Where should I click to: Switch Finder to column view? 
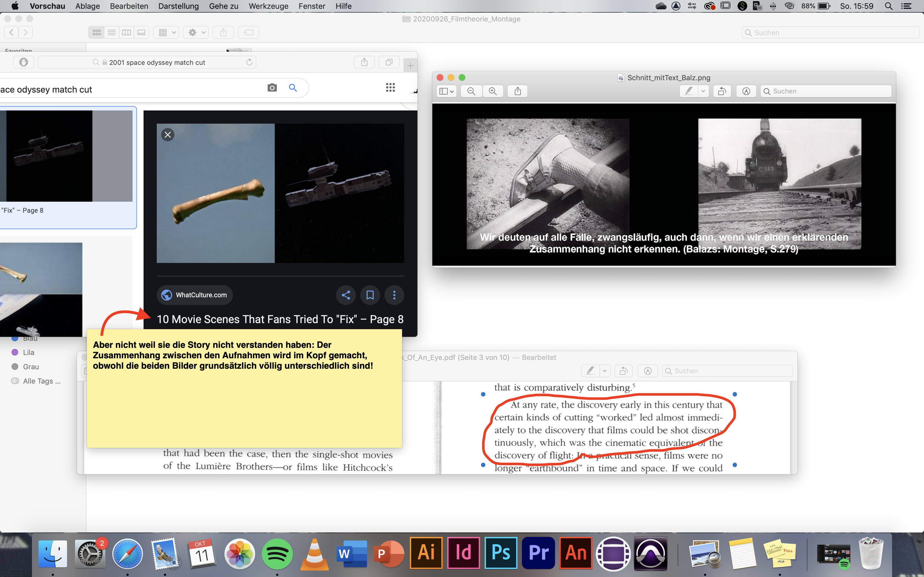pyautogui.click(x=127, y=32)
